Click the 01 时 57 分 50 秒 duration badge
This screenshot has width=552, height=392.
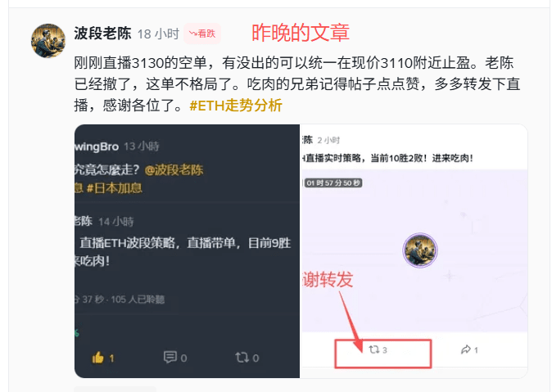pyautogui.click(x=333, y=183)
